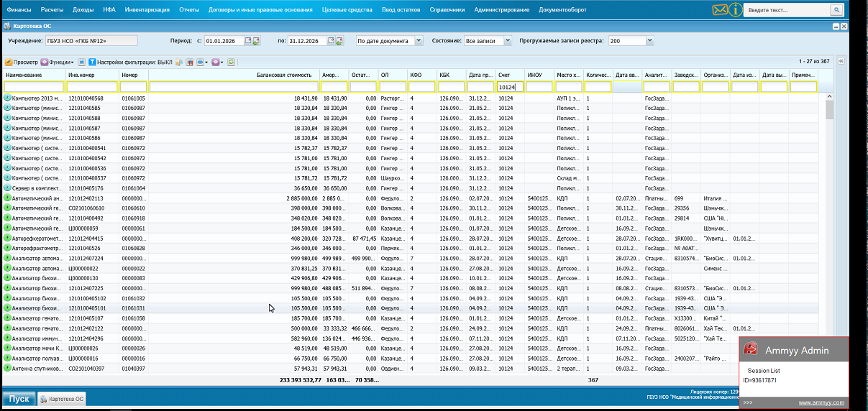Open the mail envelope icon
The height and width of the screenshot is (411, 868).
719,10
